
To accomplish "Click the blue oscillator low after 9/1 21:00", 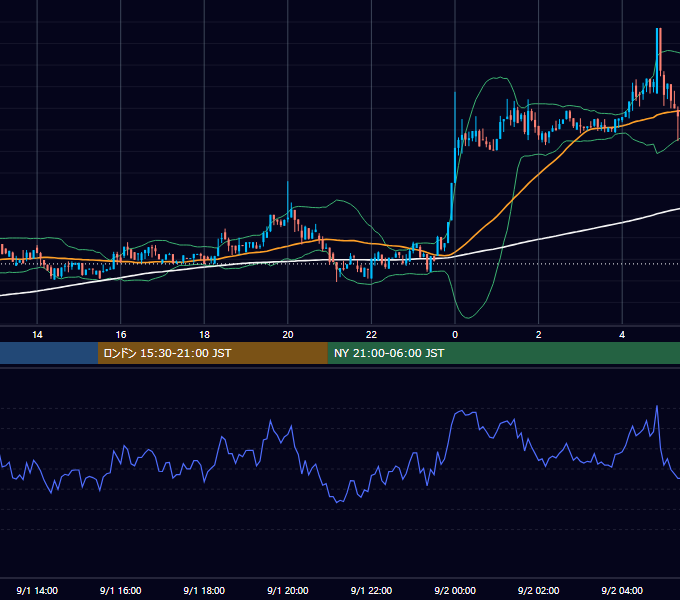I will pos(338,501).
